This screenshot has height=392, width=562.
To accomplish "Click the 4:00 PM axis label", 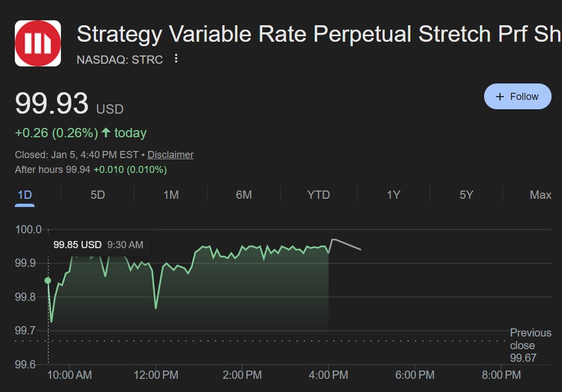I will 328,375.
